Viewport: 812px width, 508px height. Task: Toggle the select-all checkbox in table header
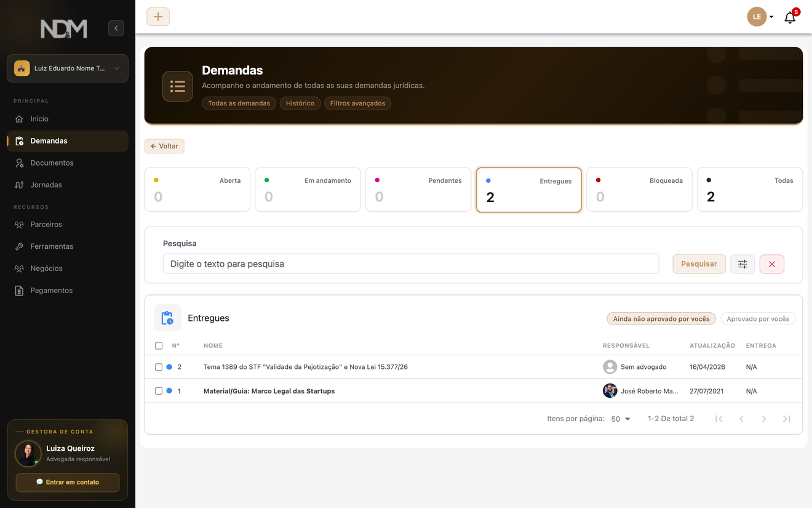click(x=159, y=346)
